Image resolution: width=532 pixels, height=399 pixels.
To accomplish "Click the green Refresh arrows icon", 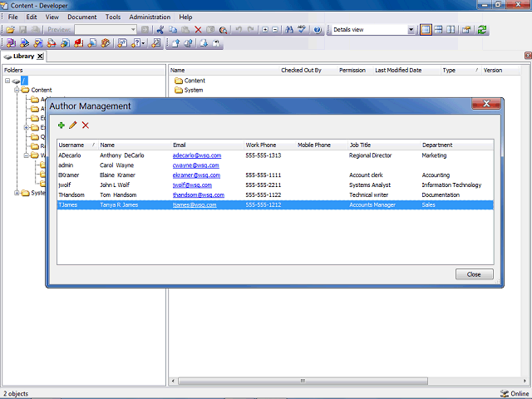I will click(x=482, y=30).
